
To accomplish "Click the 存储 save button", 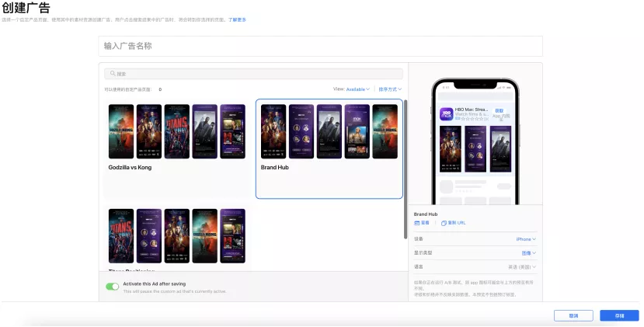I will pyautogui.click(x=619, y=315).
